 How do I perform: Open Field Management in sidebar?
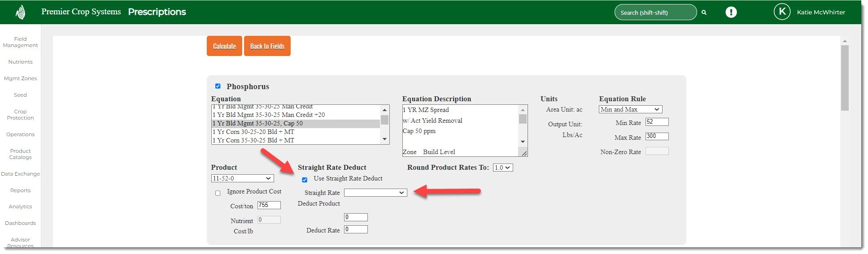[x=20, y=42]
